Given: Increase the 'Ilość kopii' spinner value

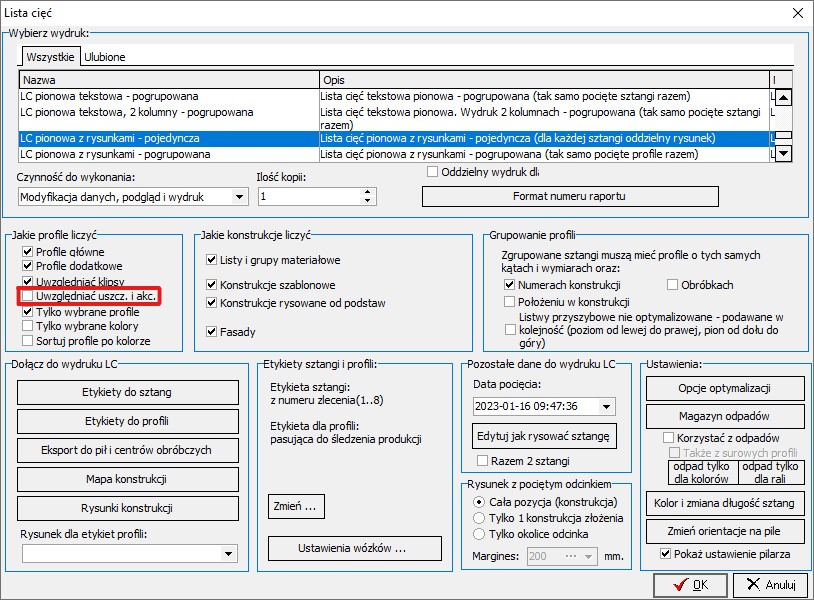Looking at the screenshot, I should (368, 192).
